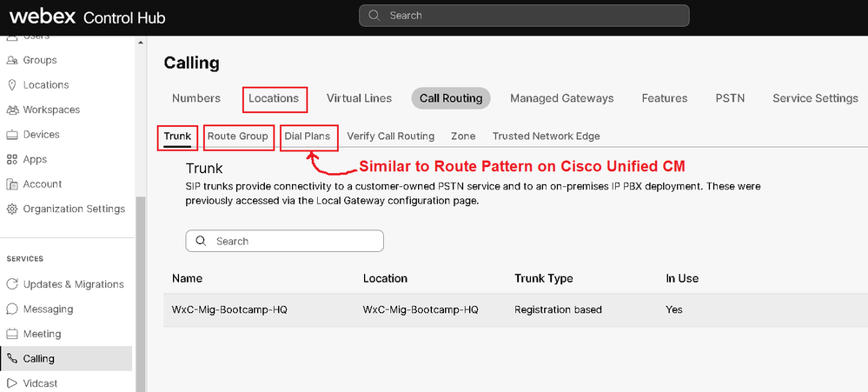Switch to Locations tab under Calling
This screenshot has width=868, height=392.
(x=274, y=98)
